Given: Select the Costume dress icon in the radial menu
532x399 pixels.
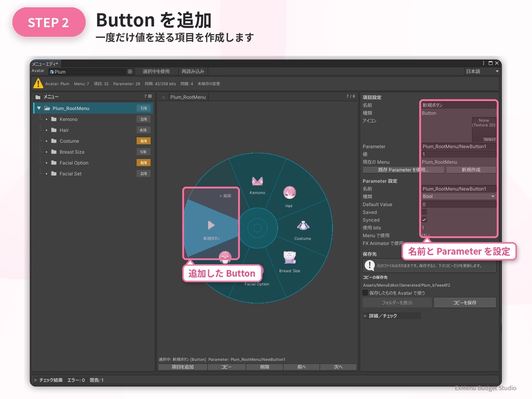Looking at the screenshot, I should point(303,225).
